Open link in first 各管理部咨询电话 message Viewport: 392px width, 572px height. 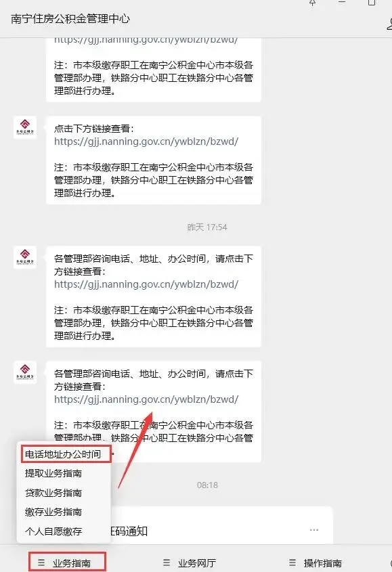(x=146, y=284)
